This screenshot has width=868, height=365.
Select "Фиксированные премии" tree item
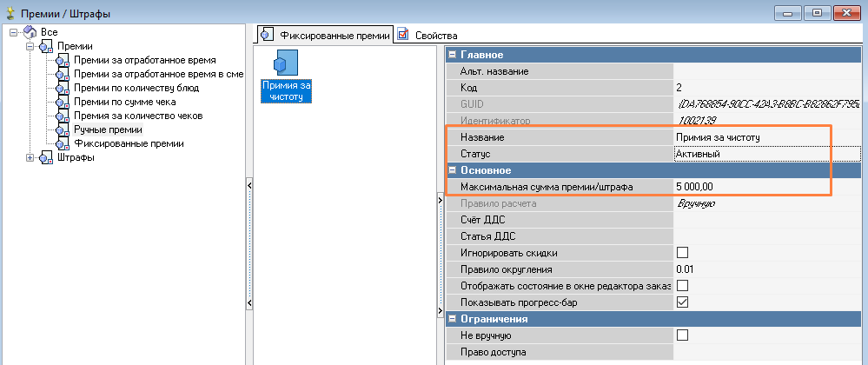pyautogui.click(x=129, y=143)
